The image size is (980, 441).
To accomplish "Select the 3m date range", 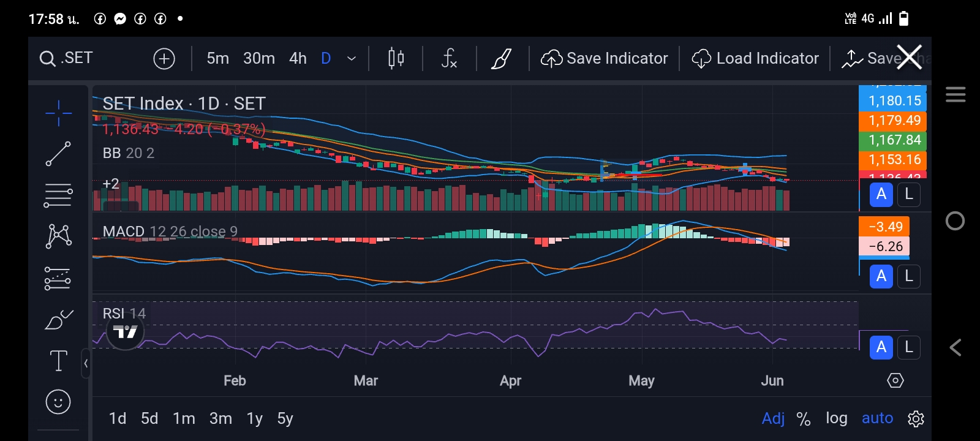I will [221, 418].
